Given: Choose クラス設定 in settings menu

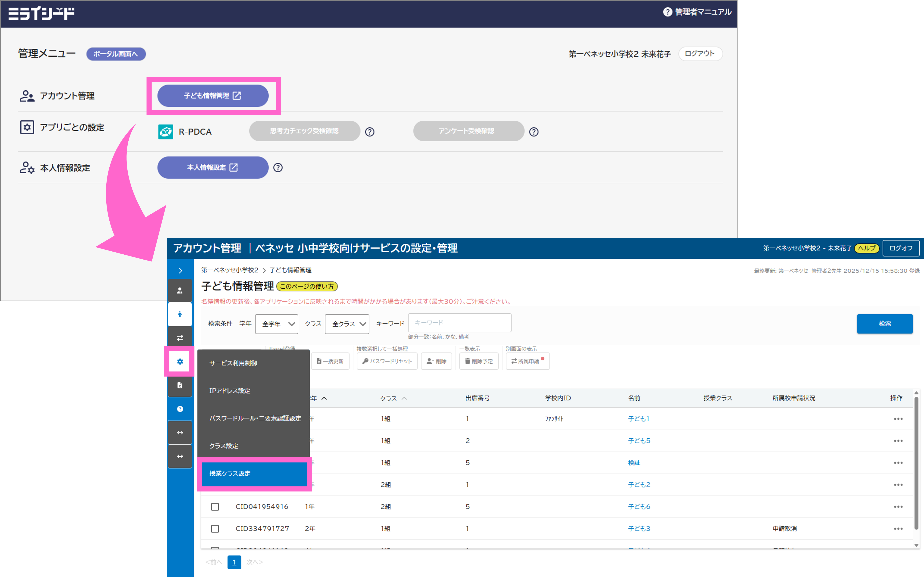Looking at the screenshot, I should 224,446.
